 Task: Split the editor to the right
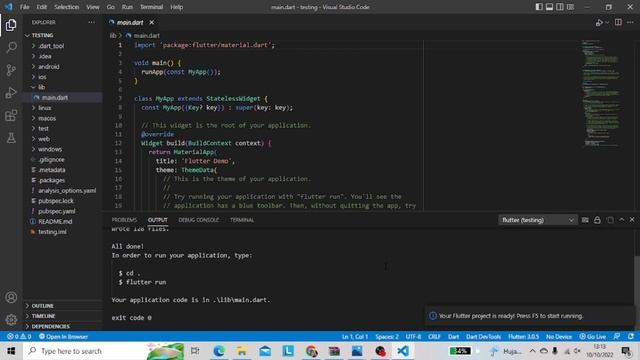point(618,22)
